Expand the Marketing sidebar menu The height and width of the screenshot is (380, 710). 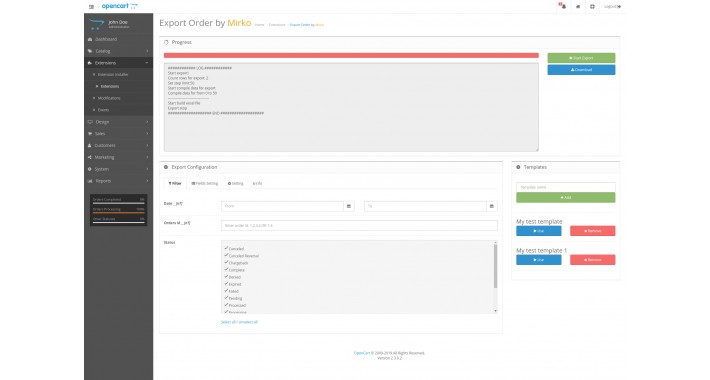[119, 157]
